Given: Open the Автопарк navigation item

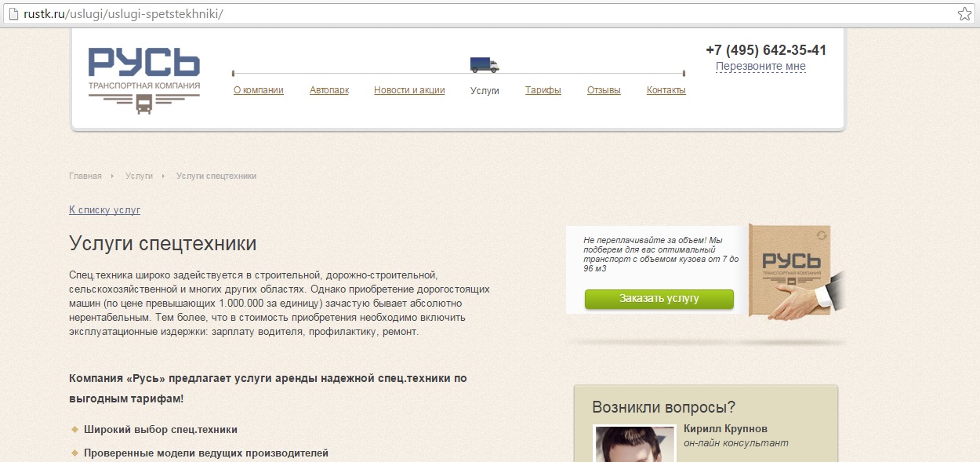Looking at the screenshot, I should [x=328, y=89].
